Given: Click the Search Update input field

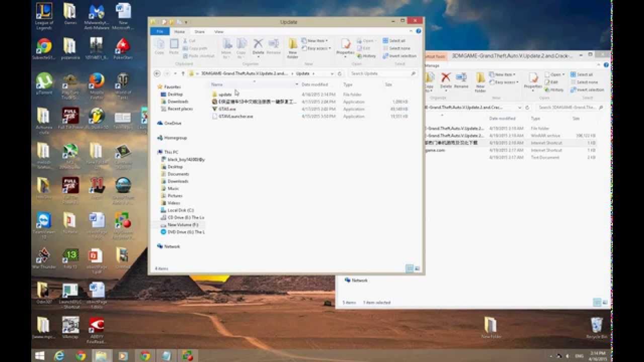Looking at the screenshot, I should (x=383, y=73).
